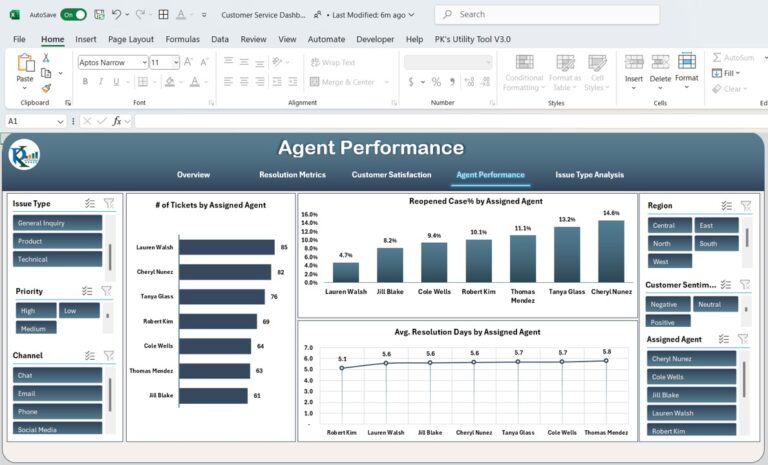Click the Borders icon
768x465 pixels.
(143, 82)
